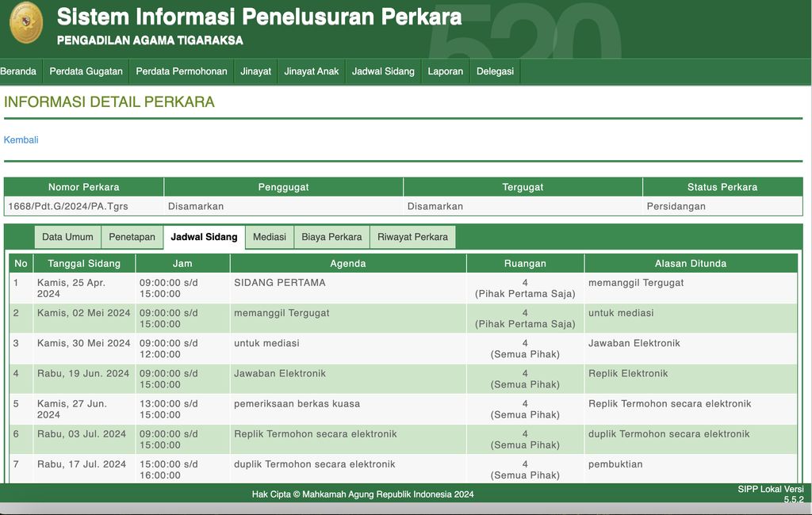This screenshot has height=515, width=812.
Task: Click the date Kamis, 25 Apr. 2024
Action: [71, 288]
